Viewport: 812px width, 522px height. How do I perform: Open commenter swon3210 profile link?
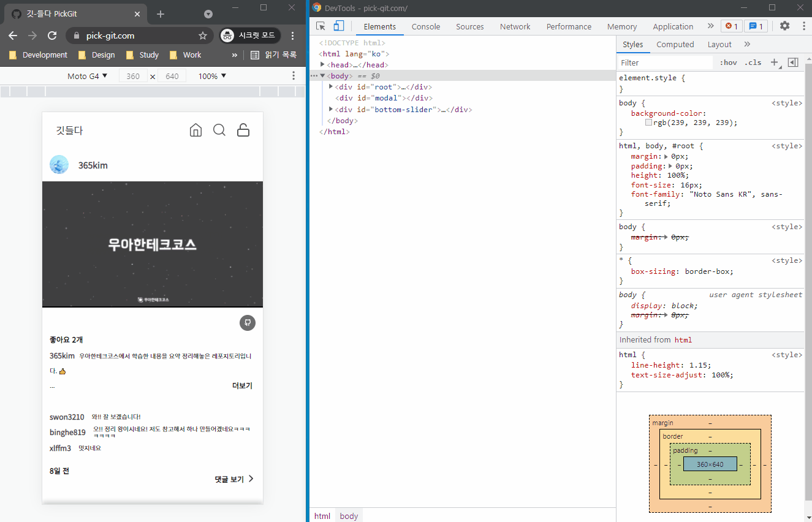point(67,417)
